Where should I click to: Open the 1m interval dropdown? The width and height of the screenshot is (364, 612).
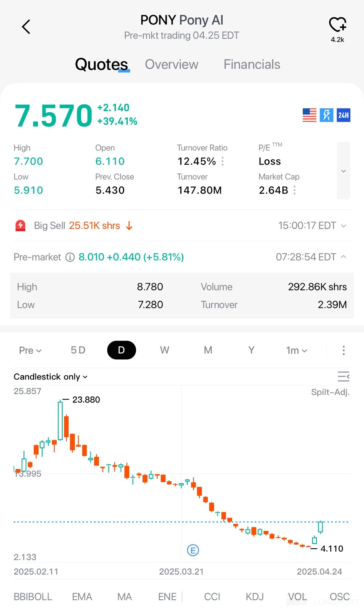296,350
